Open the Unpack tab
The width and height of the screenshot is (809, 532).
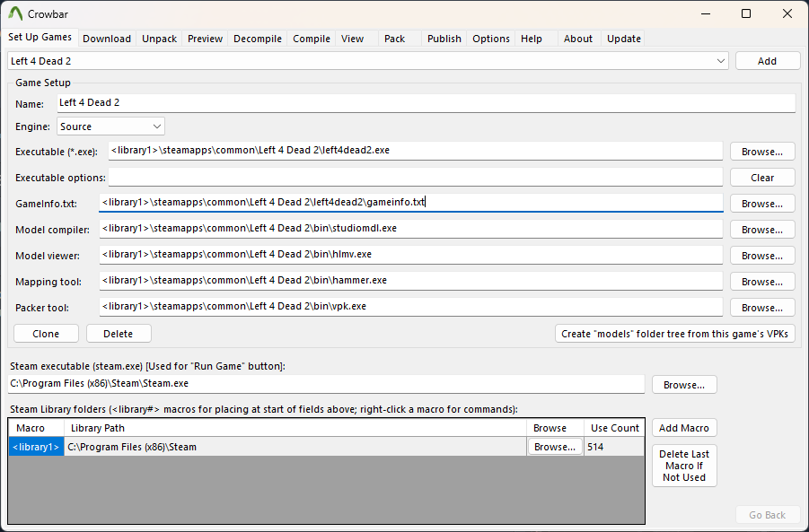(x=160, y=39)
